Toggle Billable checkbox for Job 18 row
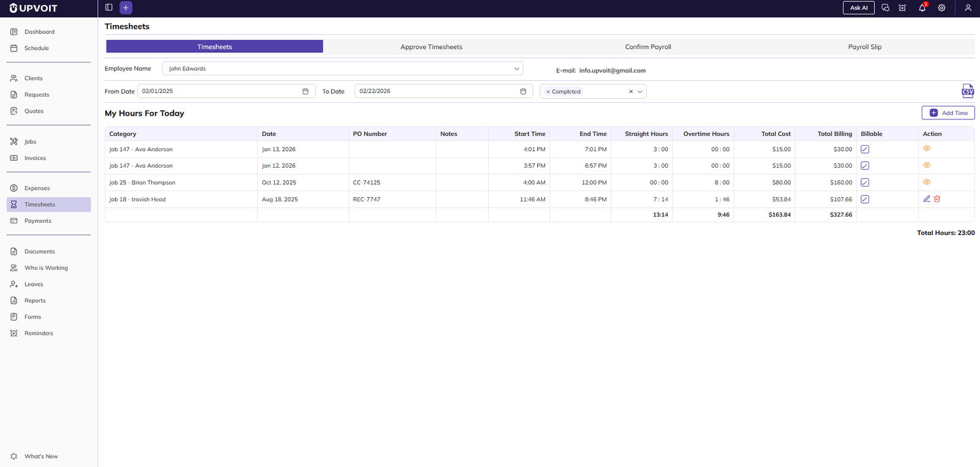Screen dimensions: 980x467 tap(865, 200)
